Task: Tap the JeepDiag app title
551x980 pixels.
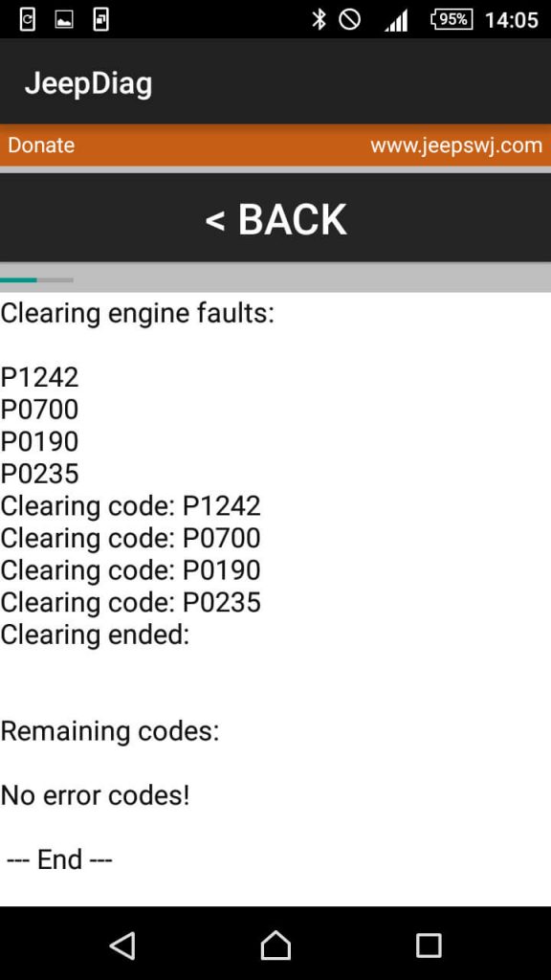Action: (90, 82)
